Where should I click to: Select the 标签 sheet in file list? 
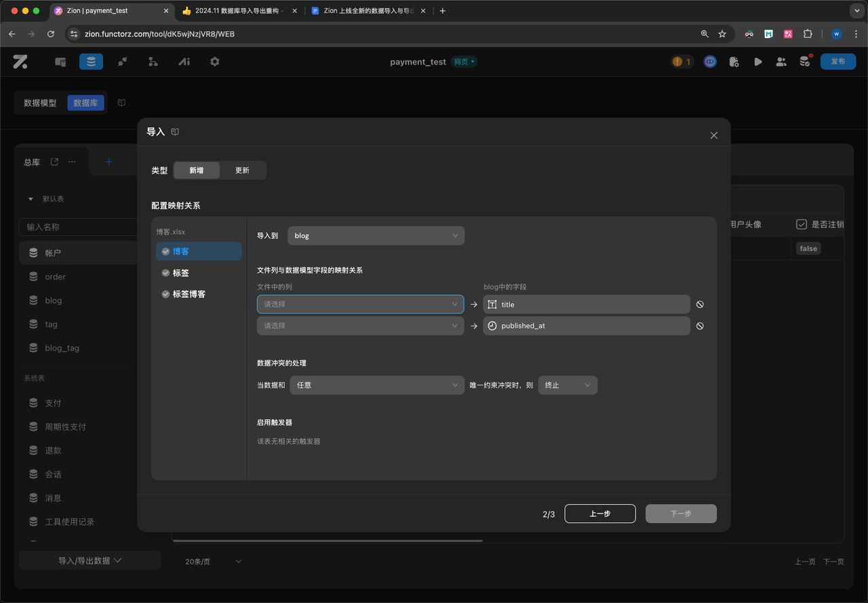tap(180, 273)
